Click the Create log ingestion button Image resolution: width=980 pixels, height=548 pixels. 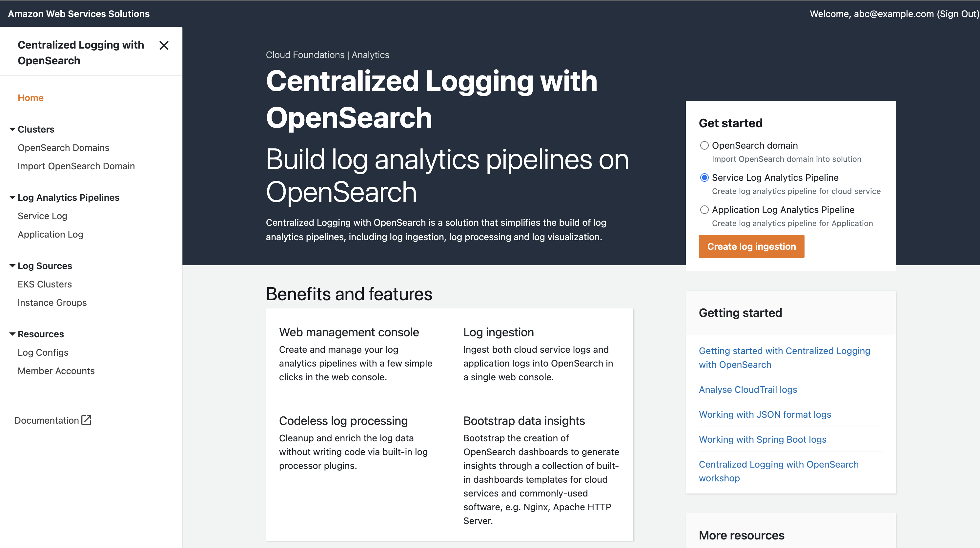(x=751, y=246)
